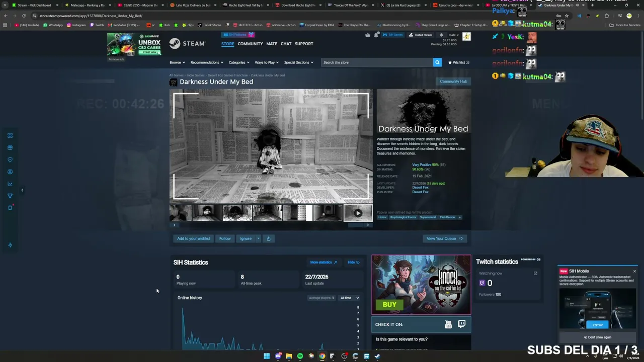Follow the Desert Fox Games Franchise breadcrumb
The height and width of the screenshot is (362, 644).
point(227,75)
